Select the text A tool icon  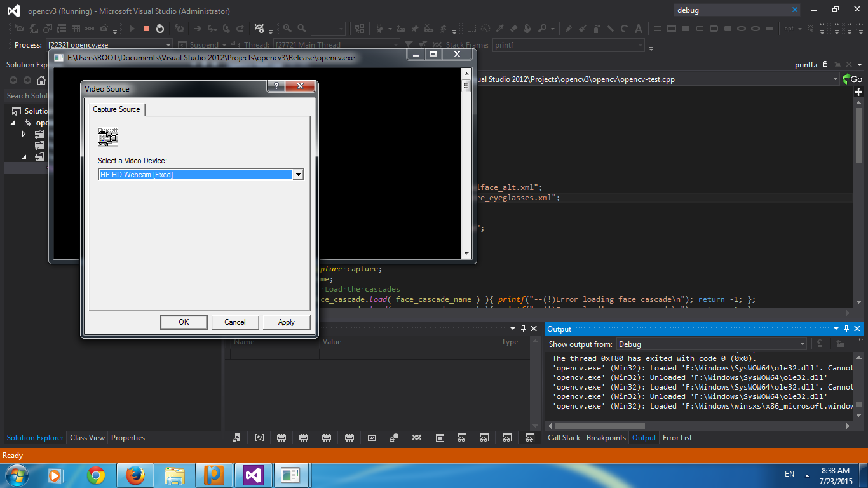[x=639, y=29]
